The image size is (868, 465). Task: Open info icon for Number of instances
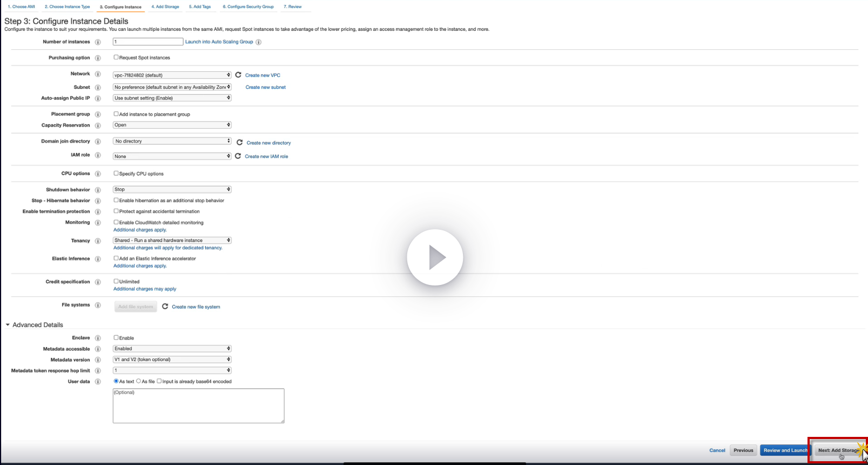[98, 42]
